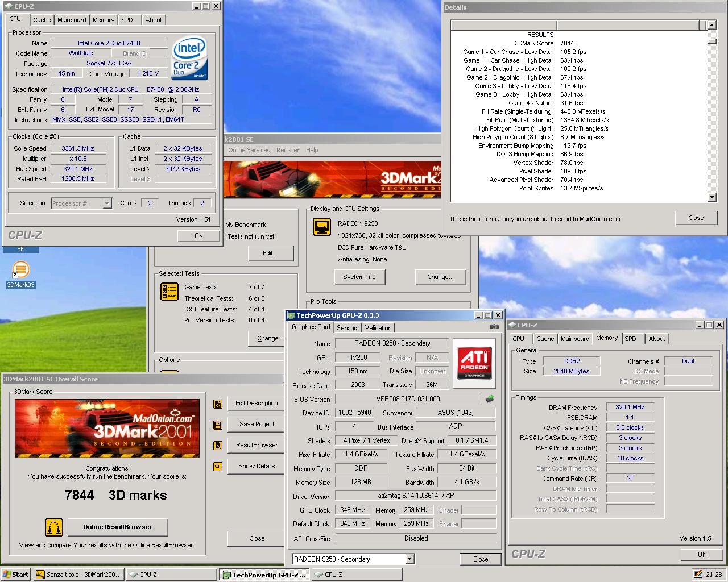
Task: Click the system tray clock
Action: pyautogui.click(x=714, y=575)
